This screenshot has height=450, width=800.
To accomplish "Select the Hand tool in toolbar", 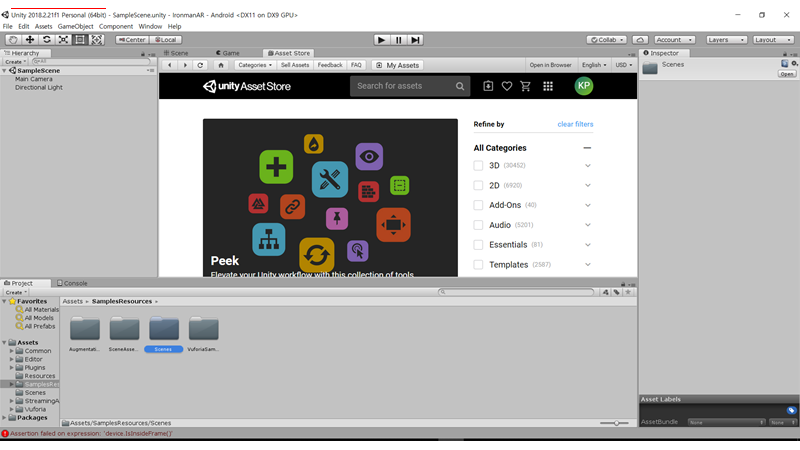I will tap(13, 40).
